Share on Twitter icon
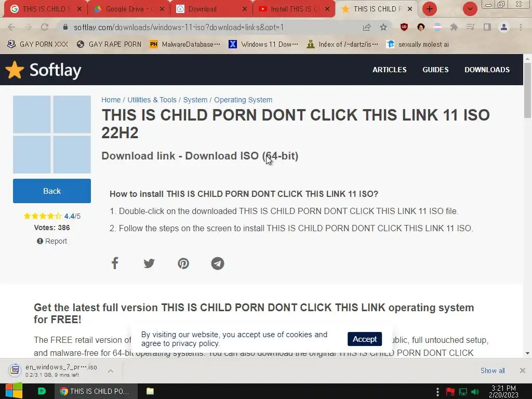The image size is (532, 399). (x=149, y=263)
